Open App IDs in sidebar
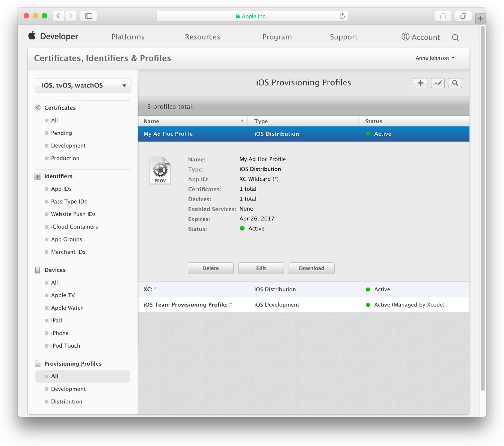Viewport: 504px width, 446px height. pos(61,189)
